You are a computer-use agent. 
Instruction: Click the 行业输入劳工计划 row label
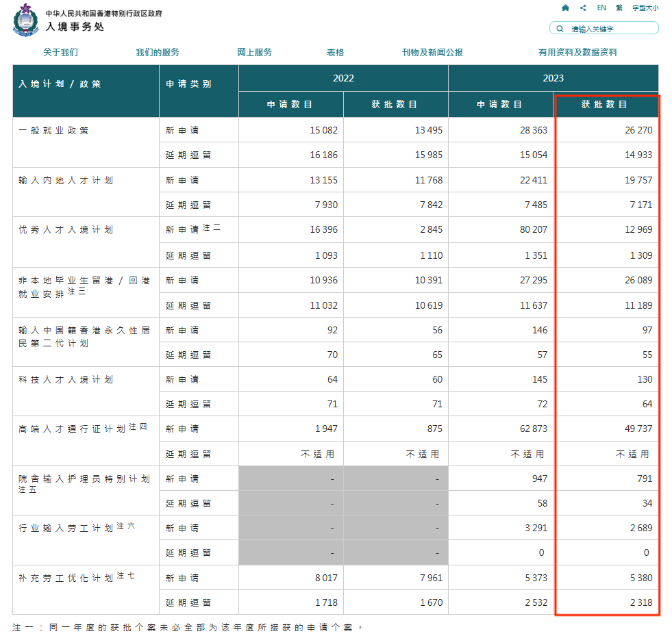(76, 528)
